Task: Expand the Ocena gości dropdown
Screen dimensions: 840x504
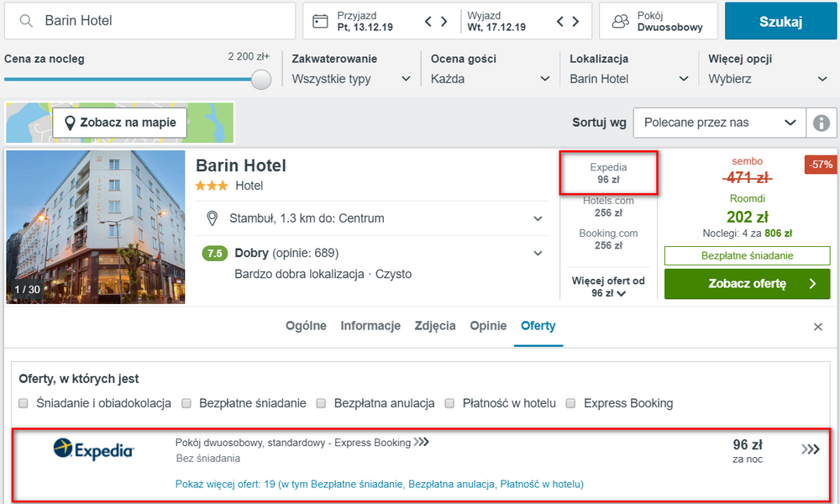Action: click(x=490, y=79)
